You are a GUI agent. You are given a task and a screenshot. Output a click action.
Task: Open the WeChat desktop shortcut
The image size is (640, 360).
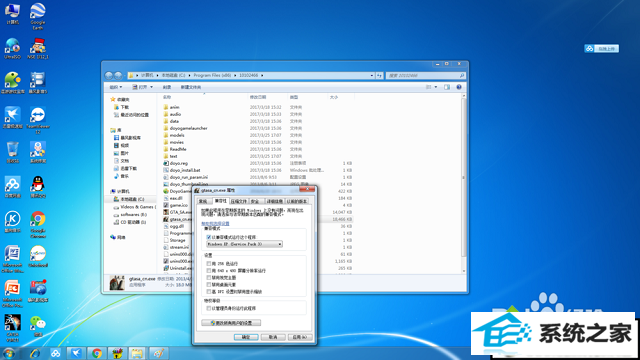[38, 326]
